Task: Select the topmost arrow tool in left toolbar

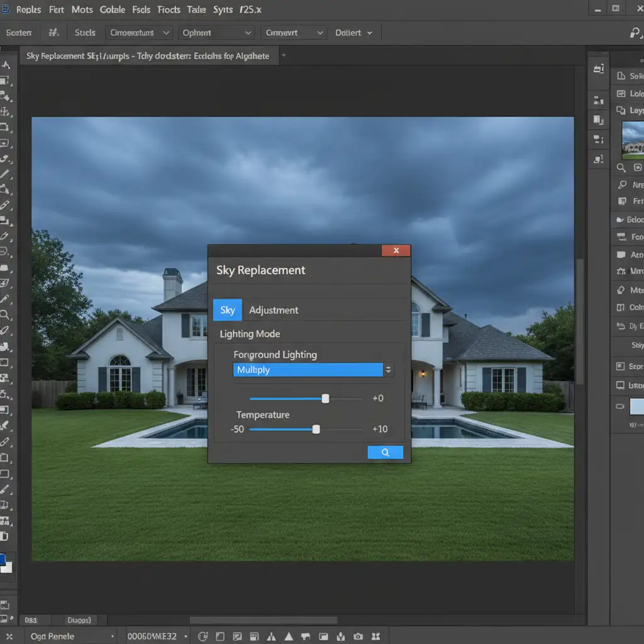Action: tap(6, 65)
